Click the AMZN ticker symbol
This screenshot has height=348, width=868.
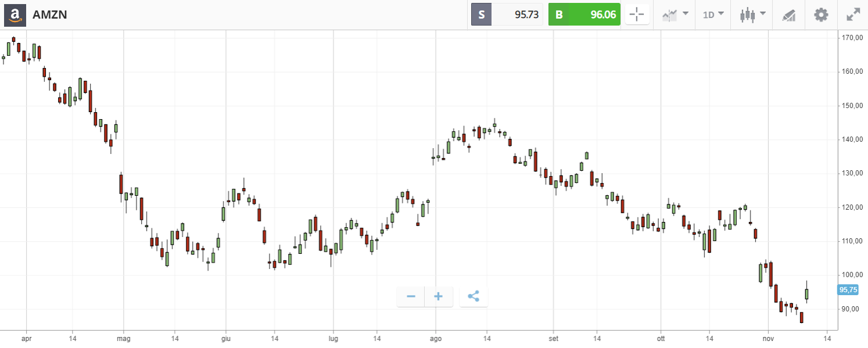pyautogui.click(x=50, y=15)
